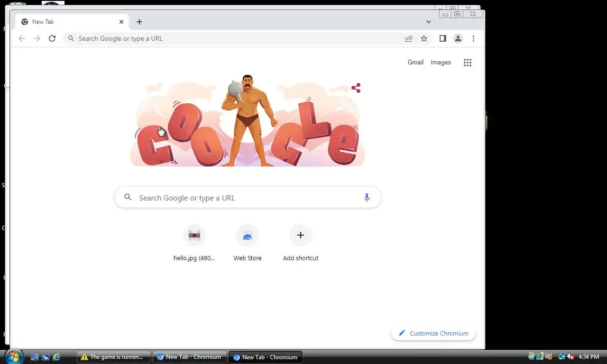Open the Chromium three-dot menu

click(473, 38)
